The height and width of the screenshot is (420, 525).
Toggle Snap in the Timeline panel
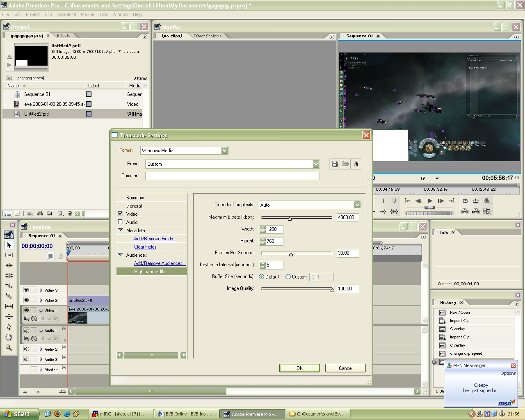tap(51, 256)
